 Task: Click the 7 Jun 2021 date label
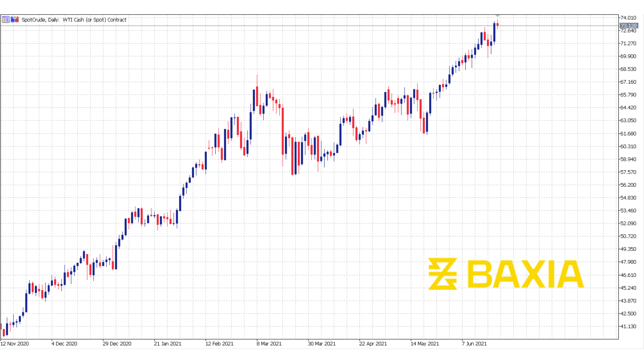point(474,344)
